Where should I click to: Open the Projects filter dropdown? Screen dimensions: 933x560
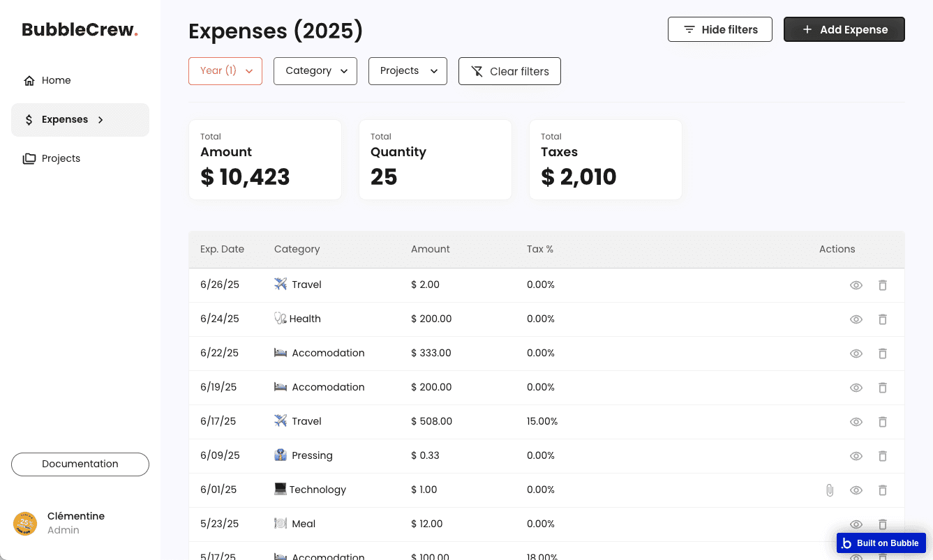click(408, 71)
